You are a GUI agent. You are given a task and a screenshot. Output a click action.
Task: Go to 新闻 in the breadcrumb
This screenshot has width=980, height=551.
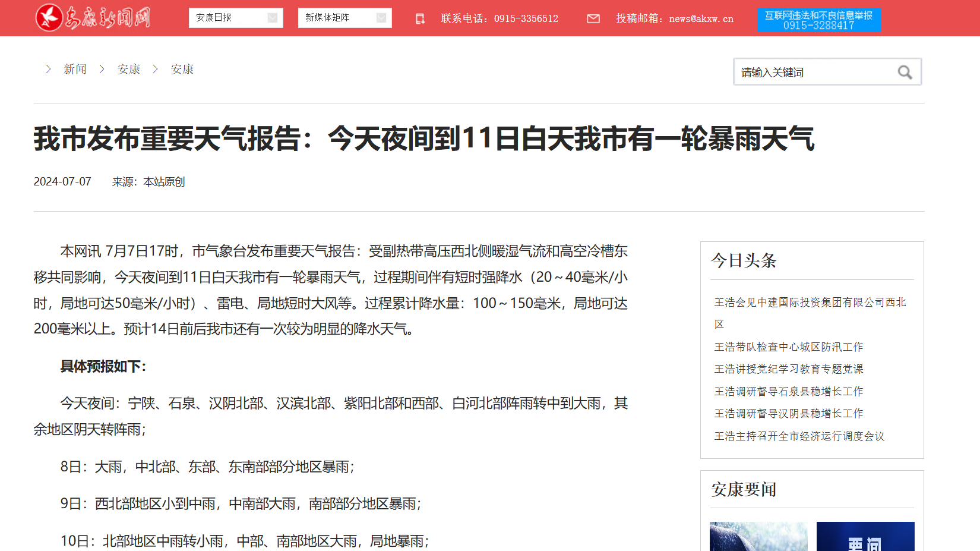point(75,70)
